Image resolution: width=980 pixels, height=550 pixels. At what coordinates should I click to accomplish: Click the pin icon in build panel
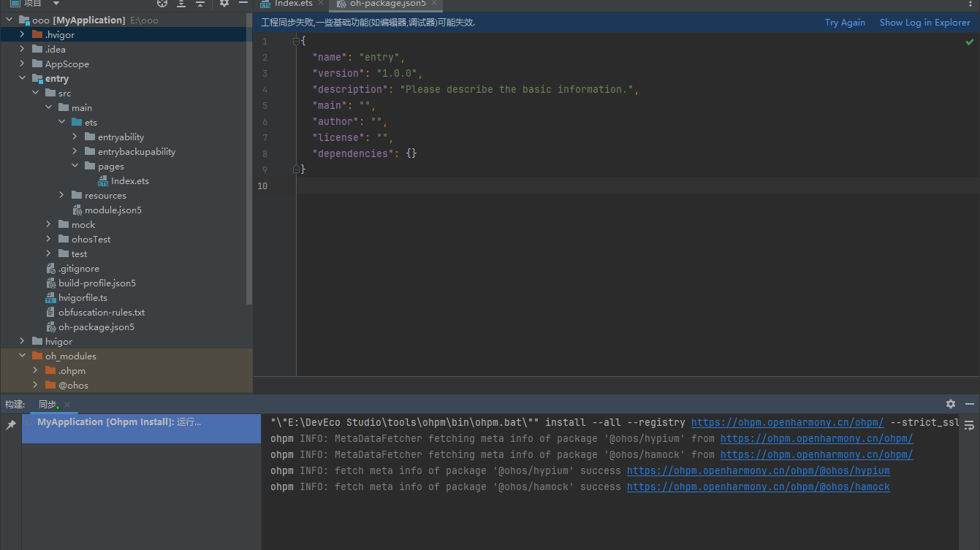[11, 424]
